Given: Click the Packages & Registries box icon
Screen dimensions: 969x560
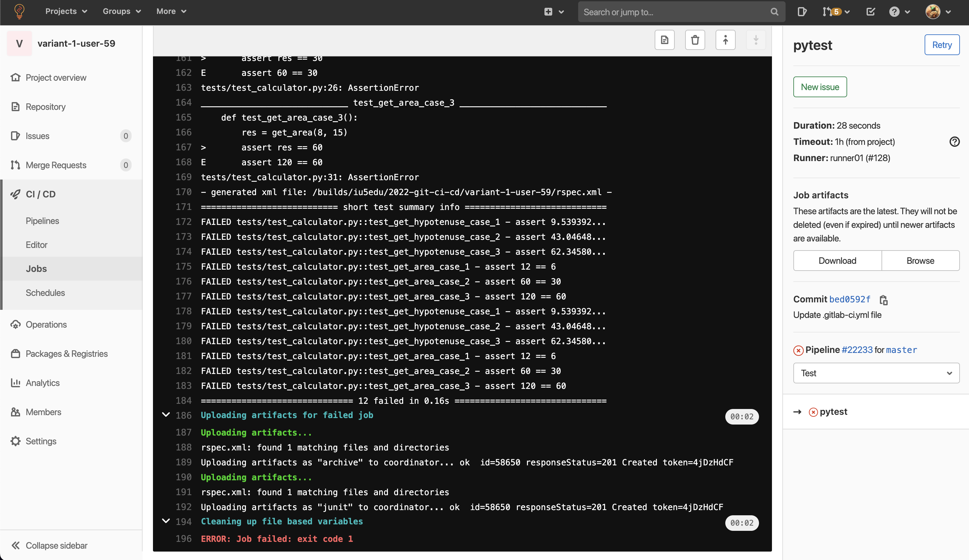Looking at the screenshot, I should point(15,354).
